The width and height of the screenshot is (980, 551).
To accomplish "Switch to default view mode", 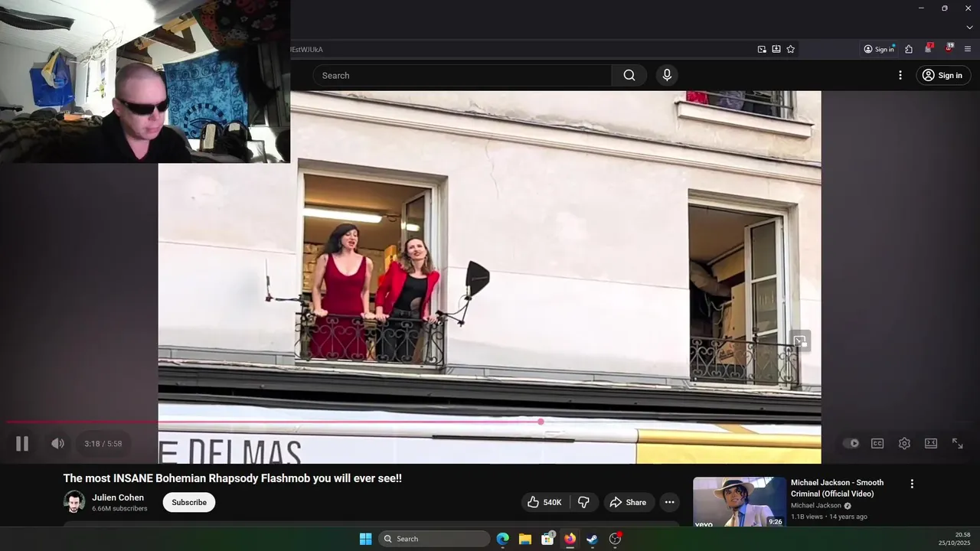I will pyautogui.click(x=931, y=443).
